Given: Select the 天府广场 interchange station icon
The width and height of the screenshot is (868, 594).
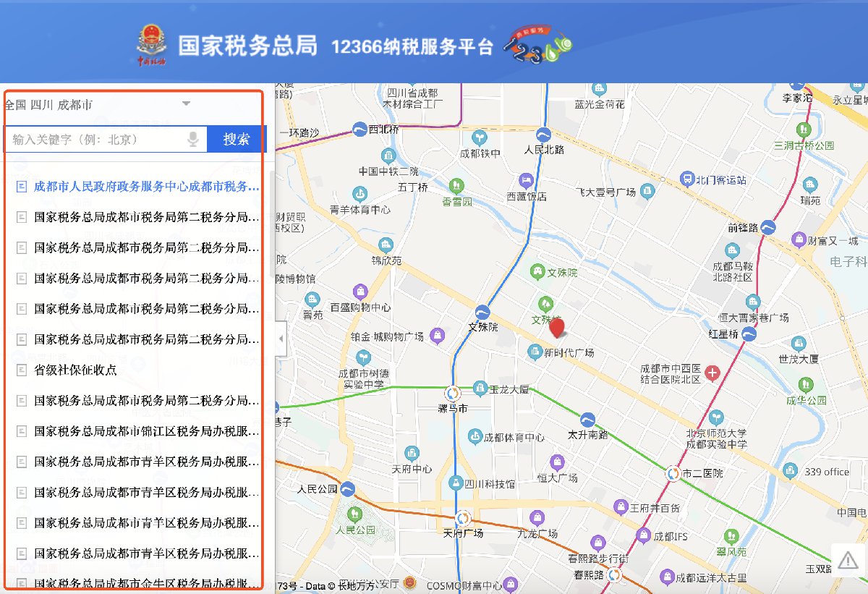Looking at the screenshot, I should tap(463, 518).
